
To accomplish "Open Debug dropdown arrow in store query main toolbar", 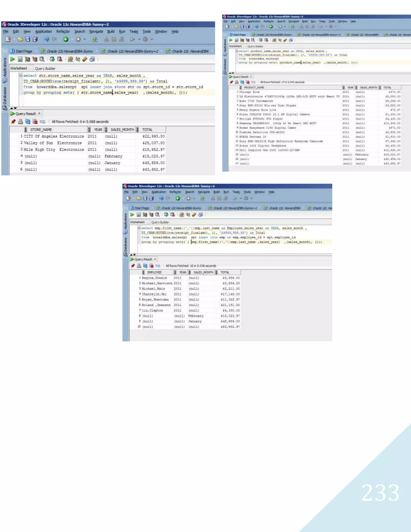I will [x=152, y=39].
